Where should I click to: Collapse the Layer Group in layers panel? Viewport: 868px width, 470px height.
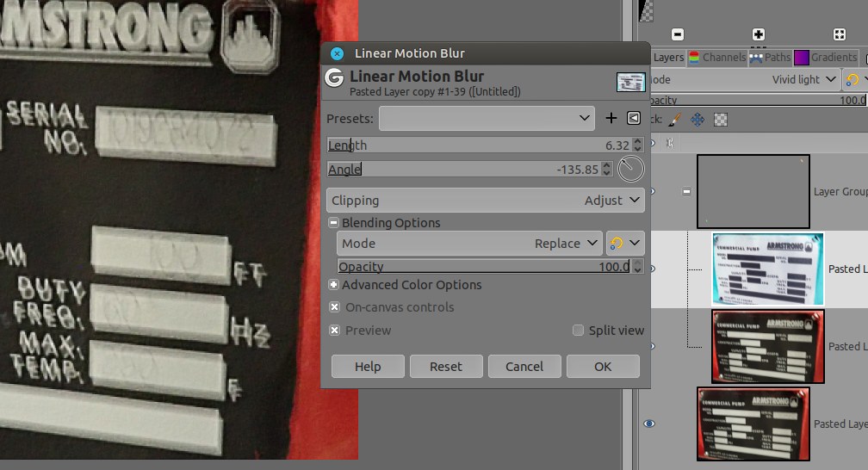click(x=686, y=192)
